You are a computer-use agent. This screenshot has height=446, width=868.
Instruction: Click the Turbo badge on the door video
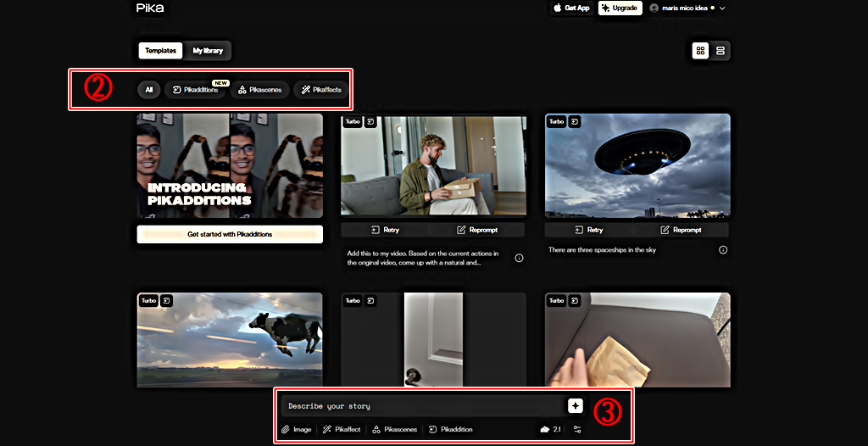(x=353, y=301)
